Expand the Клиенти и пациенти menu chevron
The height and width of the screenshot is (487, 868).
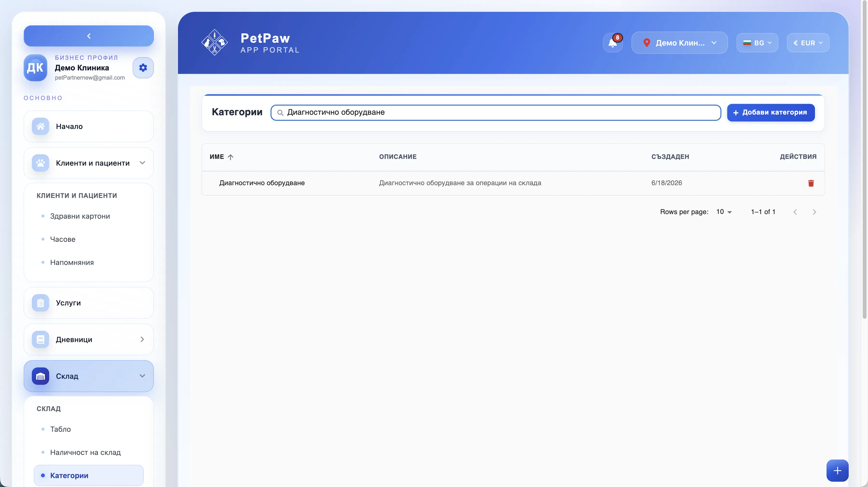pos(142,163)
